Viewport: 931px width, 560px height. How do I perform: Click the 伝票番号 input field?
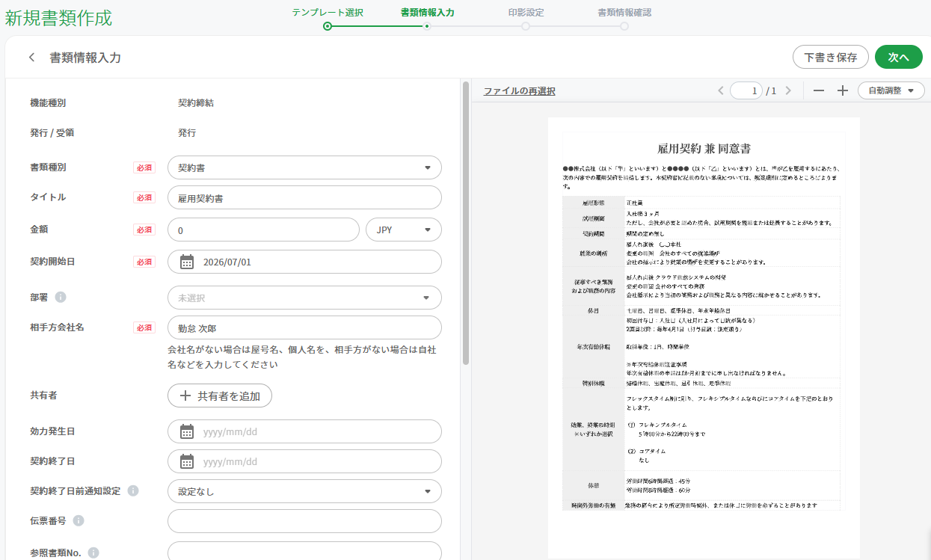pyautogui.click(x=304, y=521)
